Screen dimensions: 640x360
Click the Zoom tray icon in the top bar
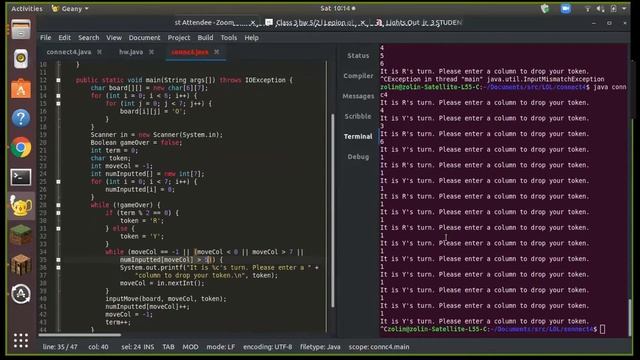(566, 9)
